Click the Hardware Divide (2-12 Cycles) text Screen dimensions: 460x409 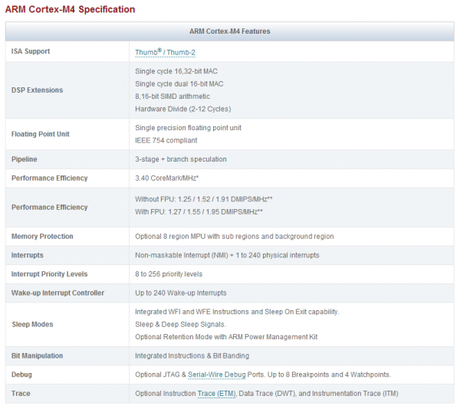[x=183, y=109]
